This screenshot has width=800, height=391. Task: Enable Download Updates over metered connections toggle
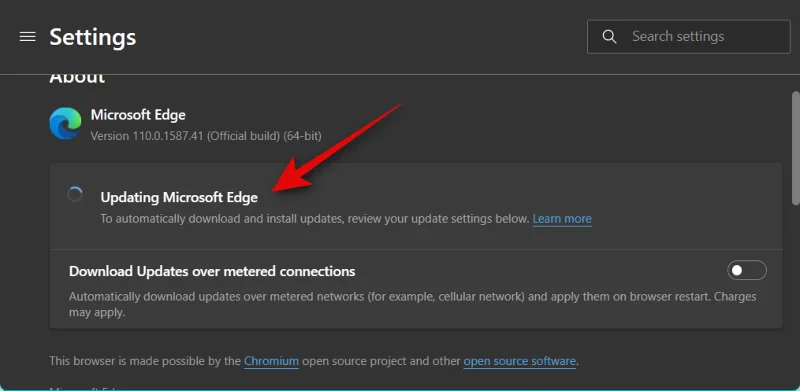[x=747, y=271]
